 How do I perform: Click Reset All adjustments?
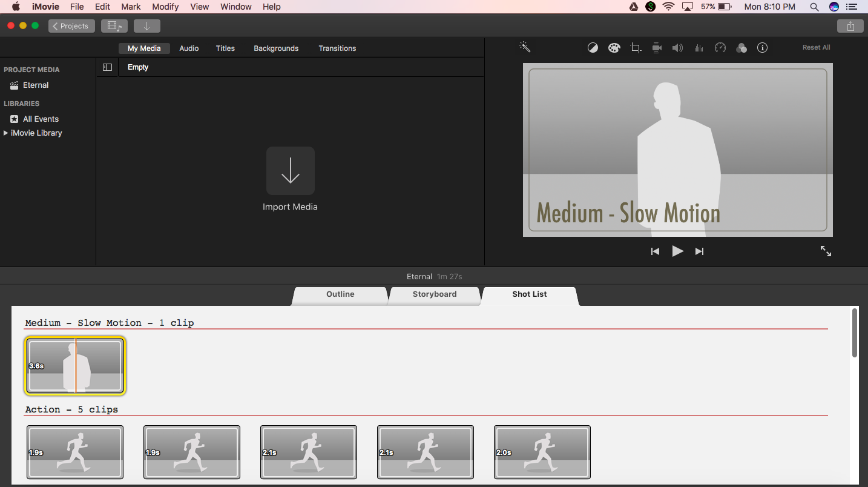[x=816, y=47]
